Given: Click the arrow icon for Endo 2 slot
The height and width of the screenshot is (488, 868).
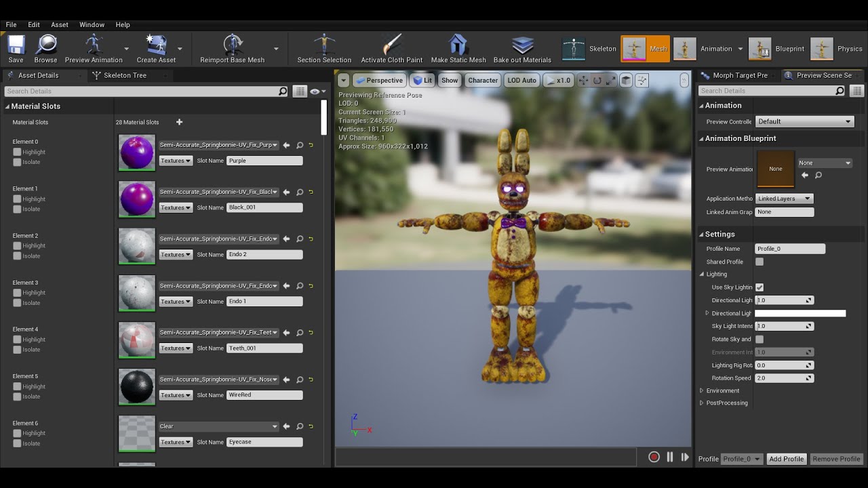Looking at the screenshot, I should tap(286, 239).
